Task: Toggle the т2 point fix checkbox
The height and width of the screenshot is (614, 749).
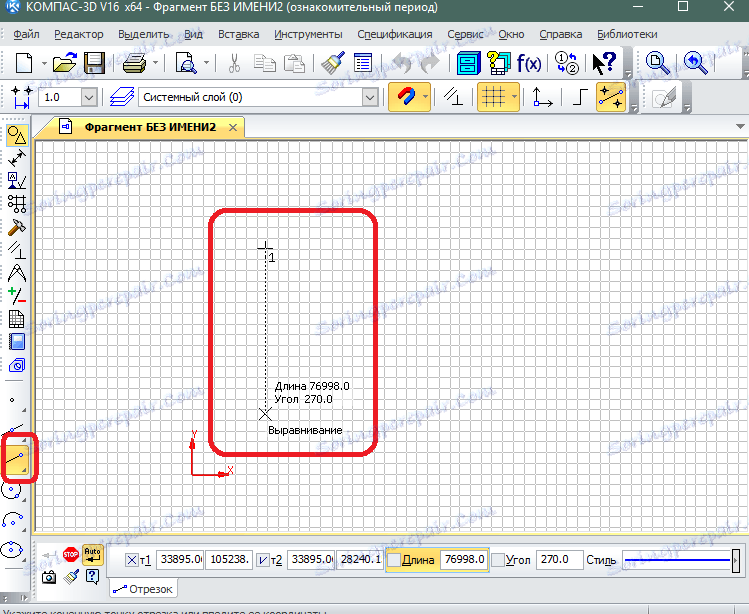Action: coord(263,560)
